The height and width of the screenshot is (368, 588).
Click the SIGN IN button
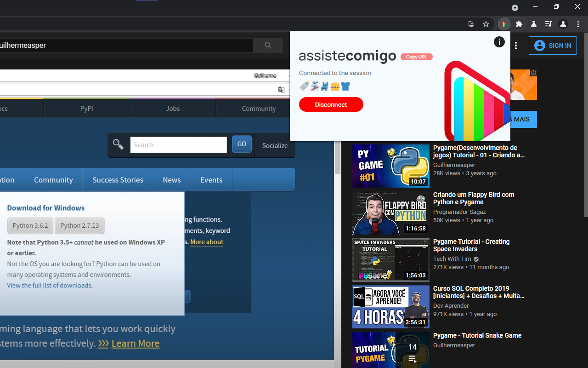point(553,46)
